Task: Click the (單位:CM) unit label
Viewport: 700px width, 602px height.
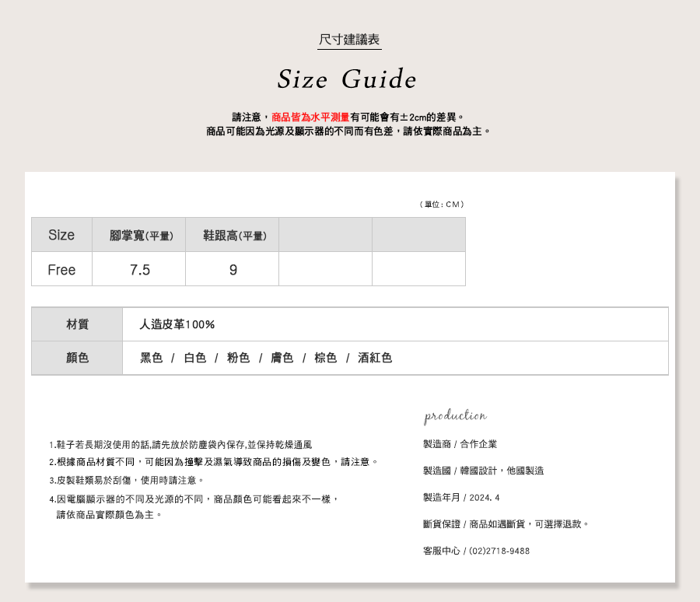Action: click(441, 205)
